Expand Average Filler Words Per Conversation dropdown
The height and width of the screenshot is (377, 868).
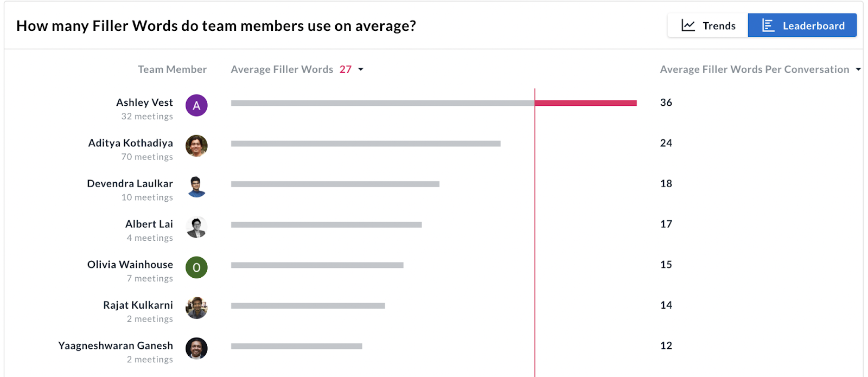pos(858,69)
